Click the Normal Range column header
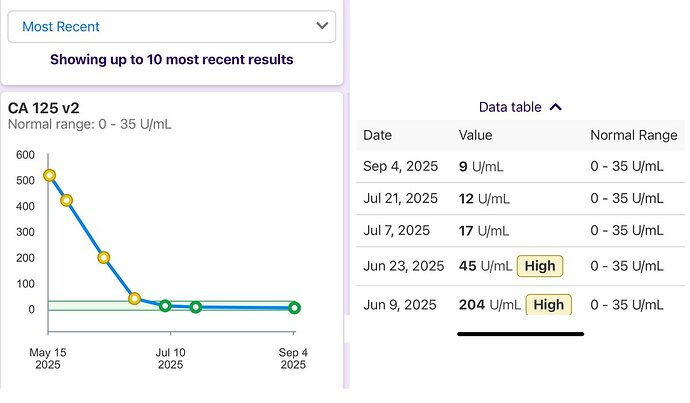This screenshot has height=403, width=690. click(x=633, y=135)
